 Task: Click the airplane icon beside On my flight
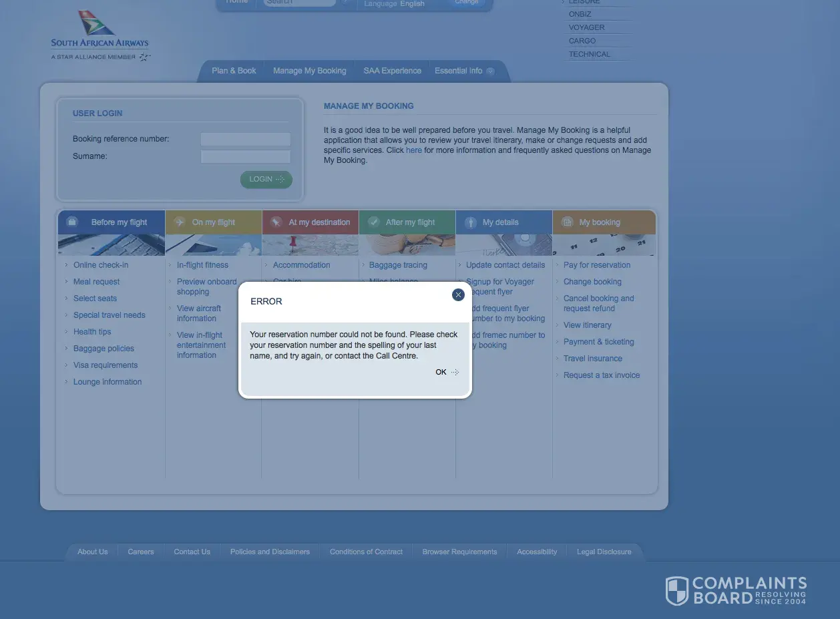[x=179, y=222]
